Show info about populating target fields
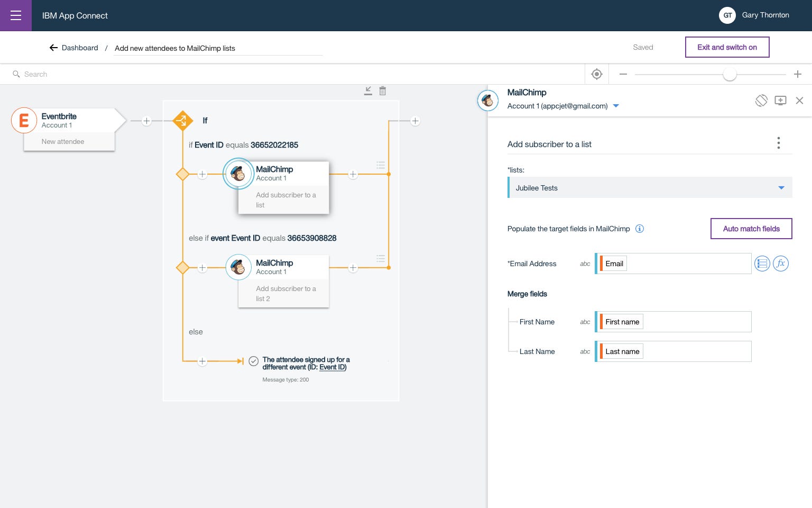The width and height of the screenshot is (812, 508). (640, 229)
